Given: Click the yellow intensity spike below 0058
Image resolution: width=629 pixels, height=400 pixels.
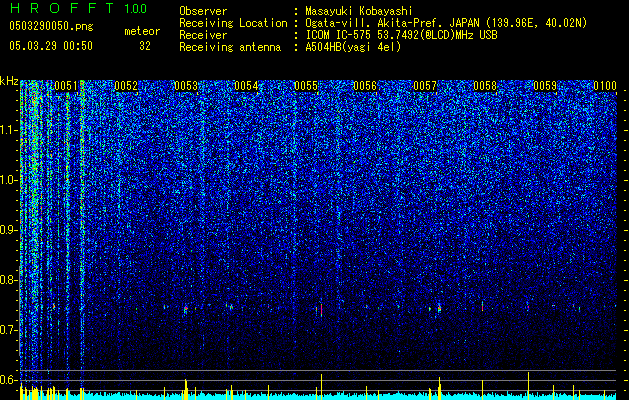Looking at the screenshot, I should coord(482,390).
